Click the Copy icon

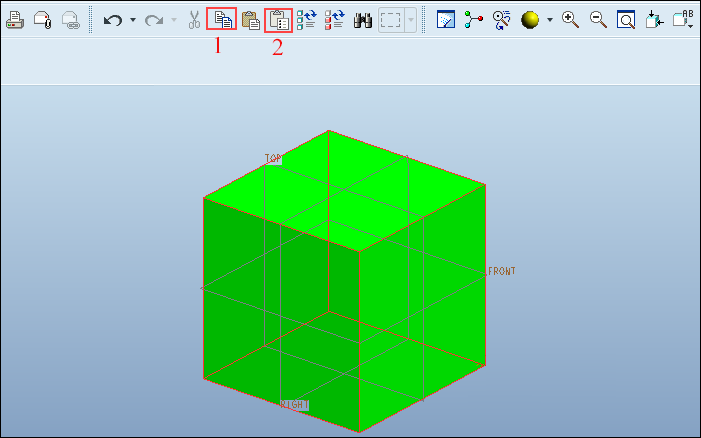[x=223, y=20]
